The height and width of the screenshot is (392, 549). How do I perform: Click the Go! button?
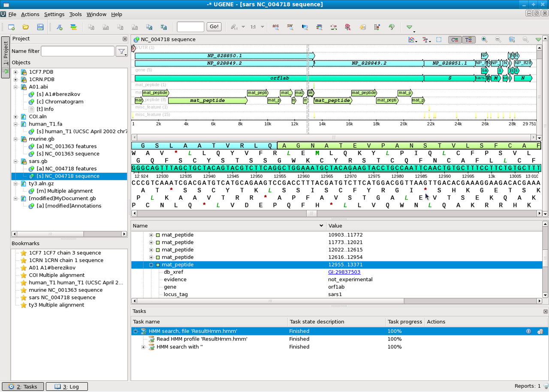point(214,27)
